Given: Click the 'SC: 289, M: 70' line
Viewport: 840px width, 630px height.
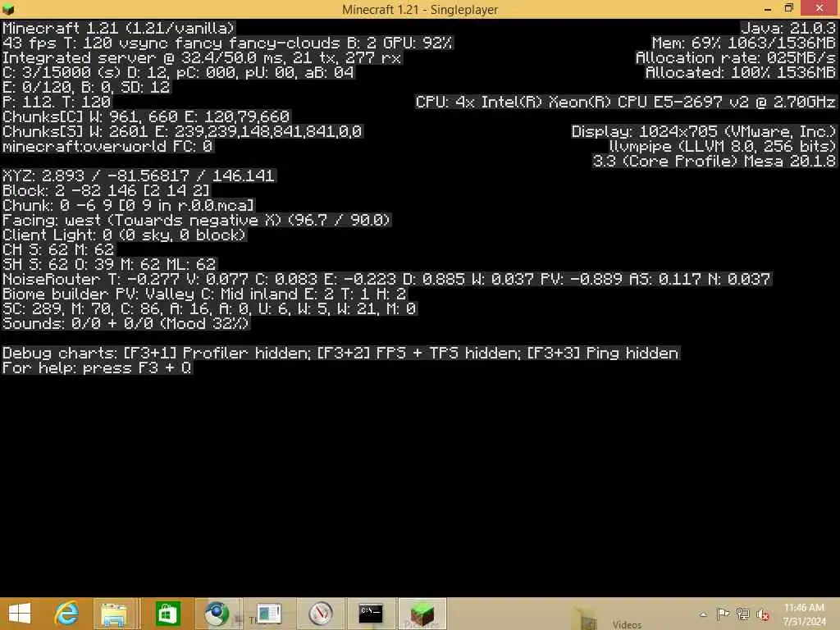Looking at the screenshot, I should (209, 308).
